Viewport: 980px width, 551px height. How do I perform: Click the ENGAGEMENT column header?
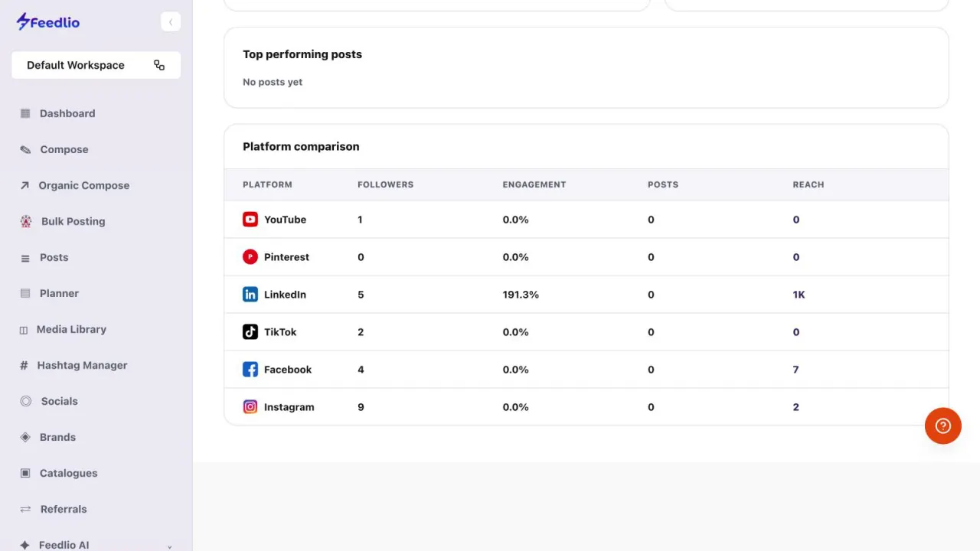(x=534, y=184)
